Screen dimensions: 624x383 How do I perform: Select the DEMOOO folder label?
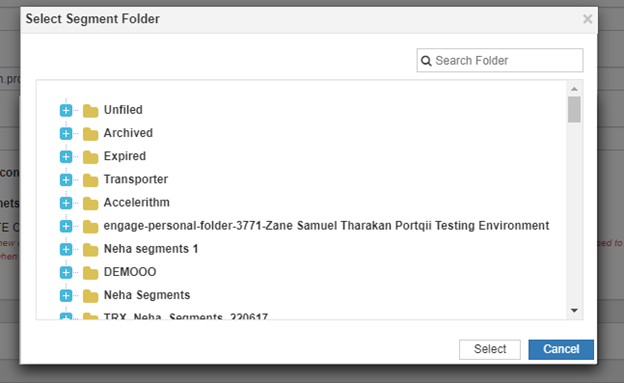pos(130,272)
